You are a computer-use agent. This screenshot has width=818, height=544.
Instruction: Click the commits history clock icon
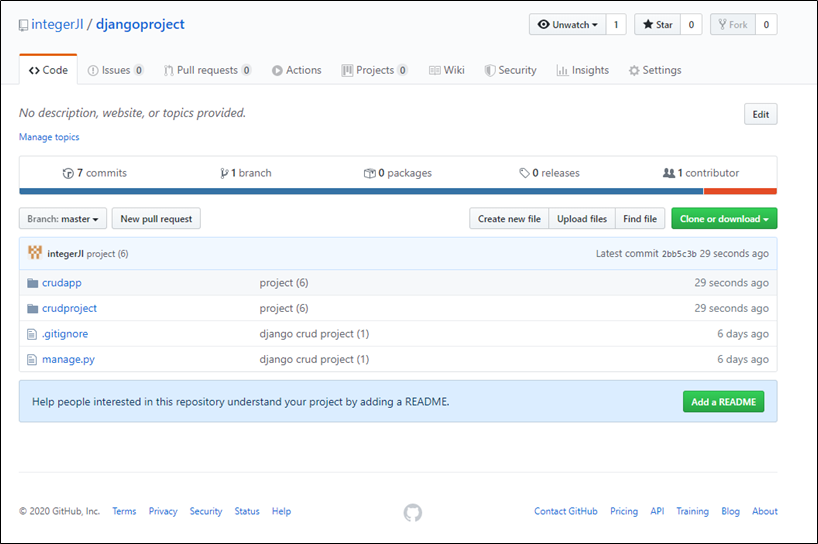pyautogui.click(x=68, y=173)
